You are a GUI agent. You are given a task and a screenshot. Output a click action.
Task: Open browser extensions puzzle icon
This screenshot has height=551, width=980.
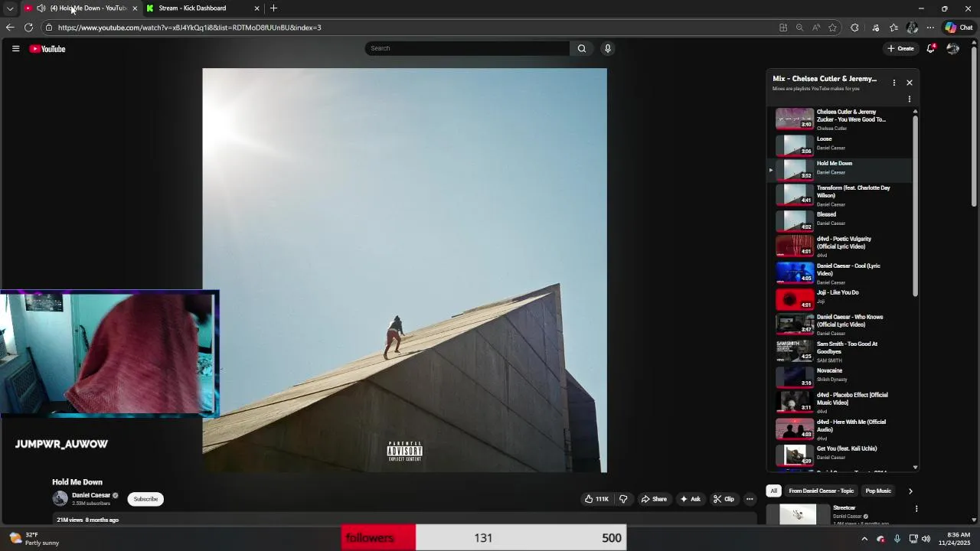854,28
